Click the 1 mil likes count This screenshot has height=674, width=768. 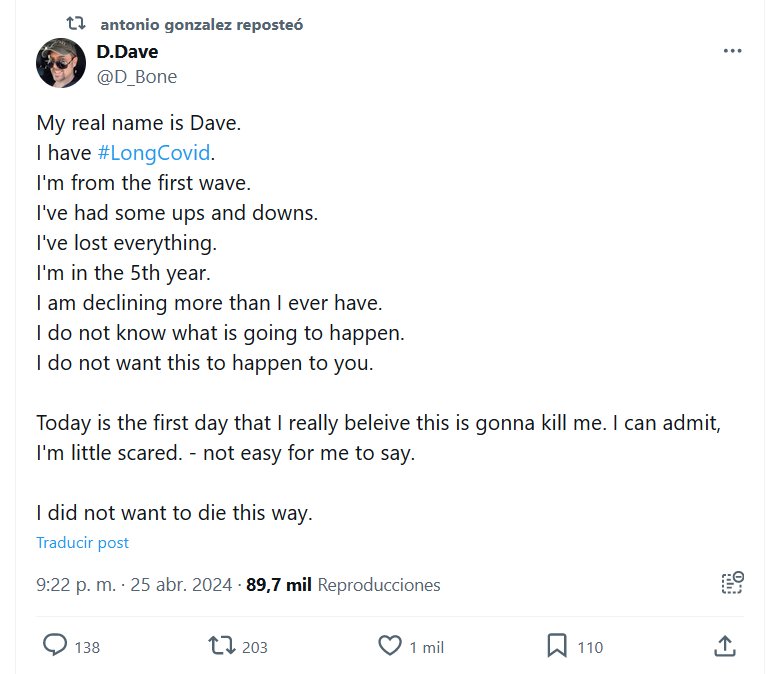coord(427,647)
